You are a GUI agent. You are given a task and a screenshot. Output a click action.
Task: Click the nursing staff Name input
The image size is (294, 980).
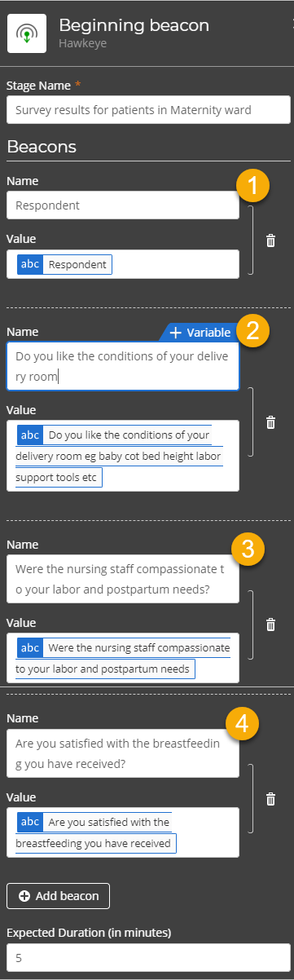pos(123,579)
